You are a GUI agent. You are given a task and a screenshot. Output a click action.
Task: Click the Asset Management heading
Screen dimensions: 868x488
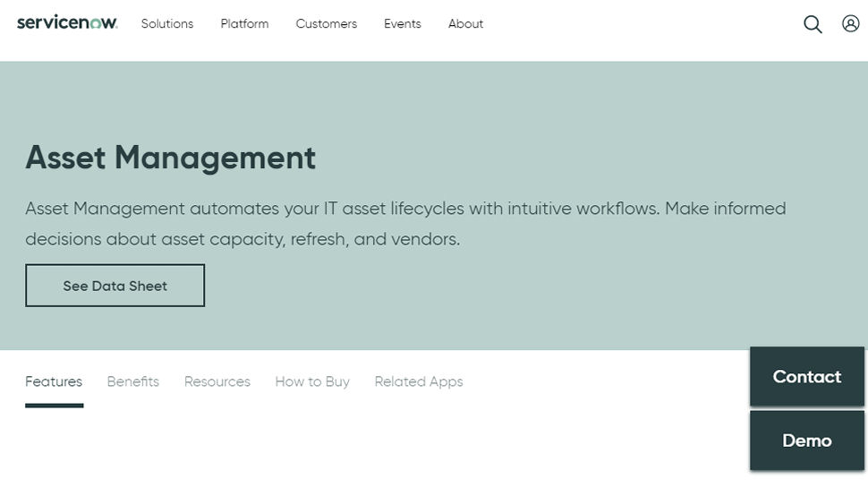171,158
